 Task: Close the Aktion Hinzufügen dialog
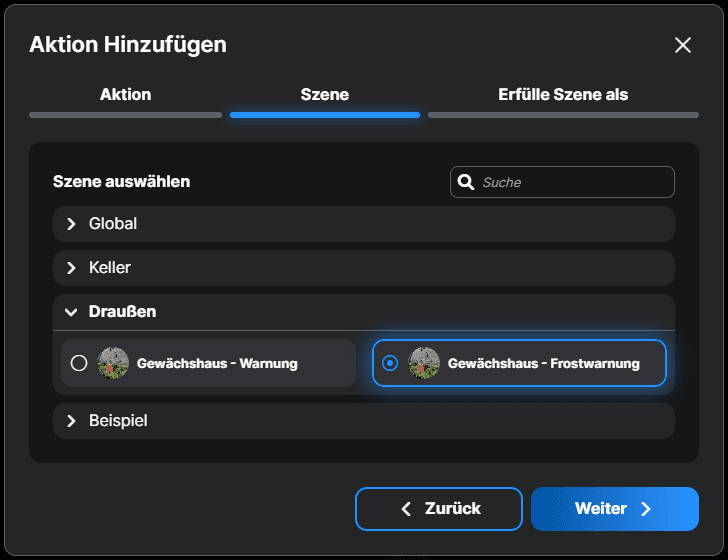(683, 45)
